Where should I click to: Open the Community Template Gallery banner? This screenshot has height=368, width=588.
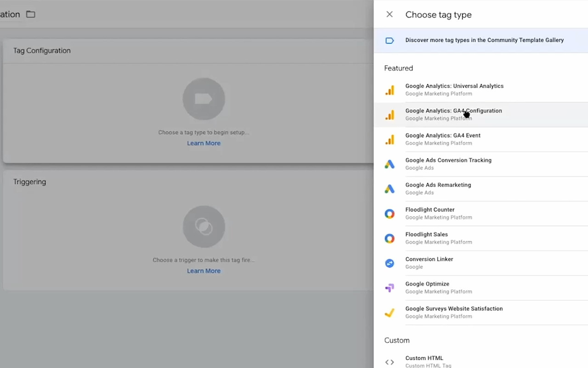click(481, 40)
